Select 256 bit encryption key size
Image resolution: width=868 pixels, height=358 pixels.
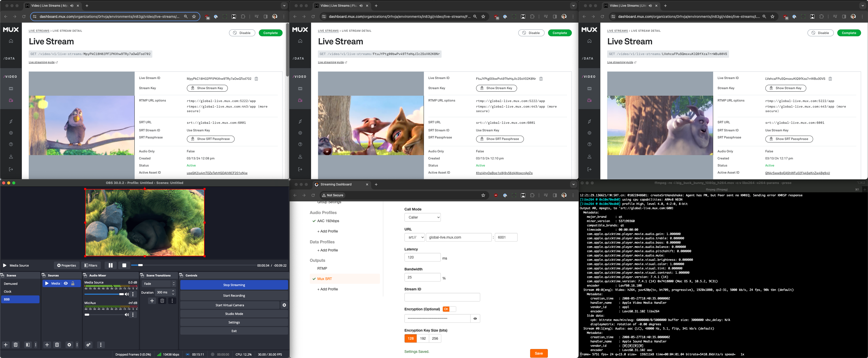pyautogui.click(x=435, y=339)
